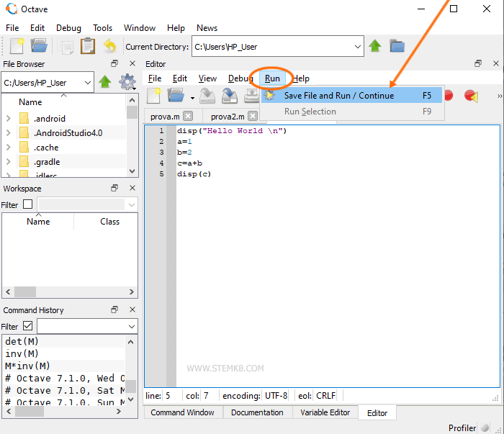The width and height of the screenshot is (504, 434).
Task: Click the det(M) history entry
Action: click(x=22, y=342)
